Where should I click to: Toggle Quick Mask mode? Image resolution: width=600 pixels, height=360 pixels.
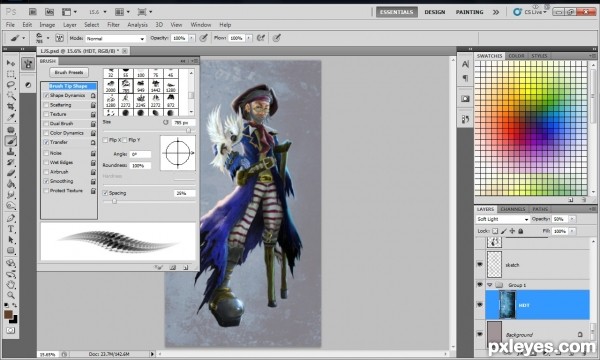pos(10,330)
